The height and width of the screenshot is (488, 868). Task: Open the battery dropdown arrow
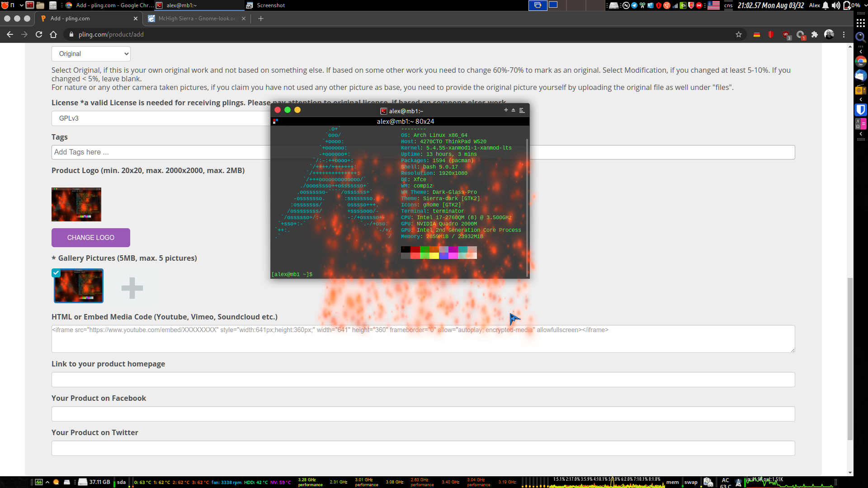[x=866, y=5]
